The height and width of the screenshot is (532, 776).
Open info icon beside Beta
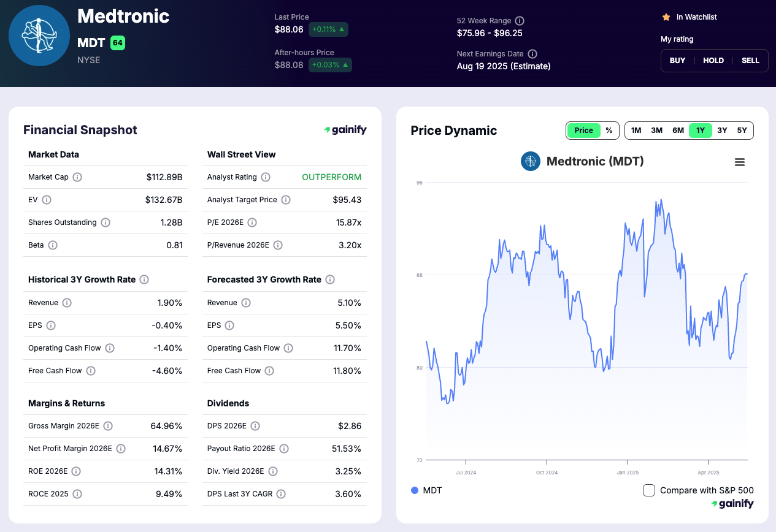pos(53,245)
